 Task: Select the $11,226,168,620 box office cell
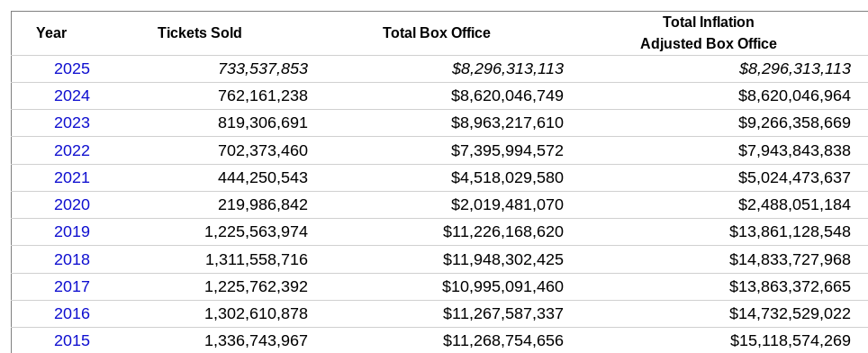503,231
